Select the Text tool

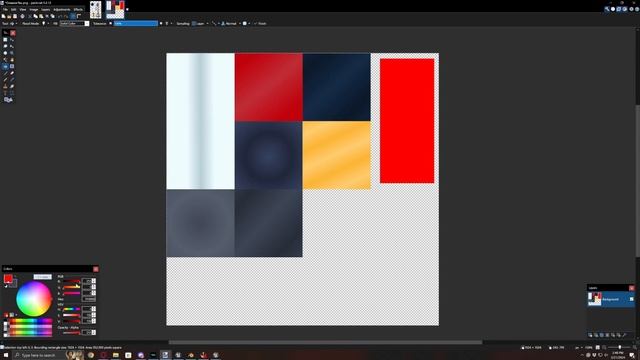click(x=5, y=93)
